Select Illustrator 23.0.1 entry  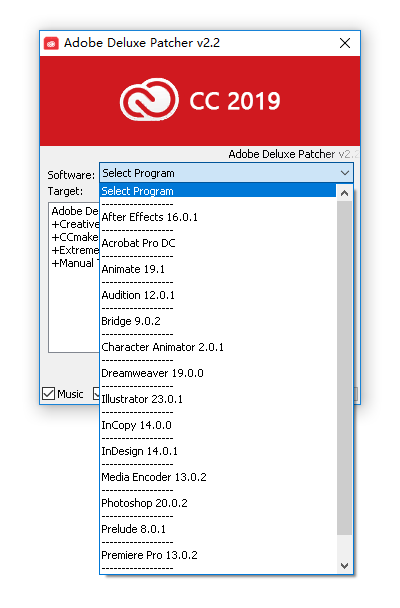[x=218, y=399]
